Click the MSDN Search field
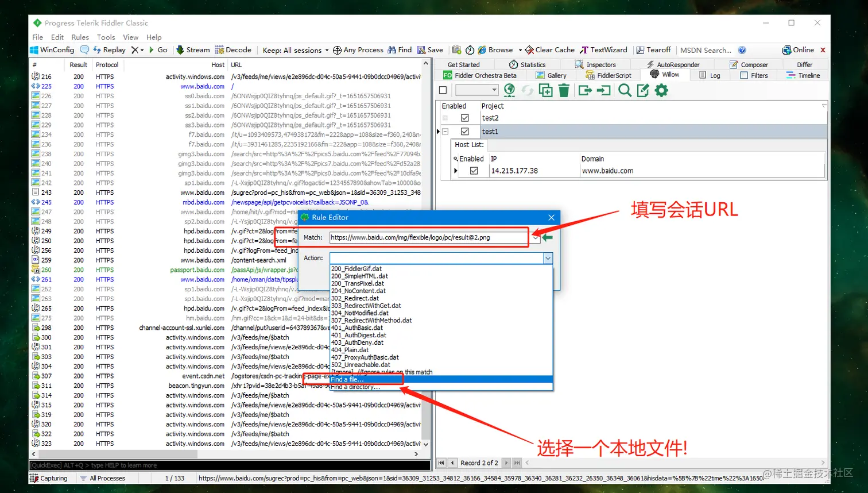Image resolution: width=868 pixels, height=493 pixels. coord(706,50)
